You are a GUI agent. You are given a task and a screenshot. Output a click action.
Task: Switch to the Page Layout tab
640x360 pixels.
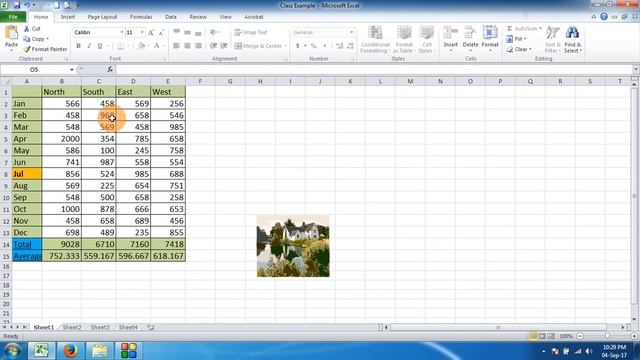[x=102, y=17]
